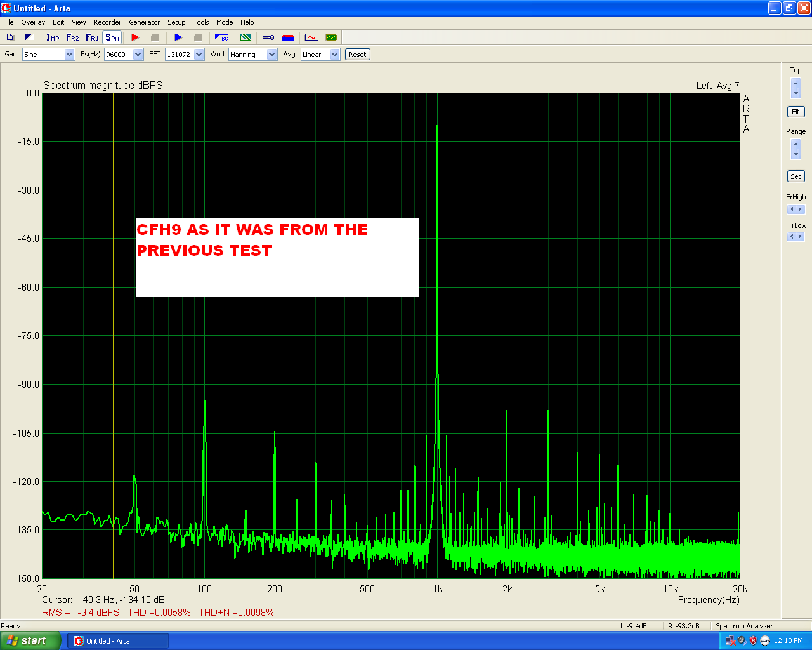Click the red and blue spectrum icon
Viewport: 812px width, 650px height.
pyautogui.click(x=288, y=37)
